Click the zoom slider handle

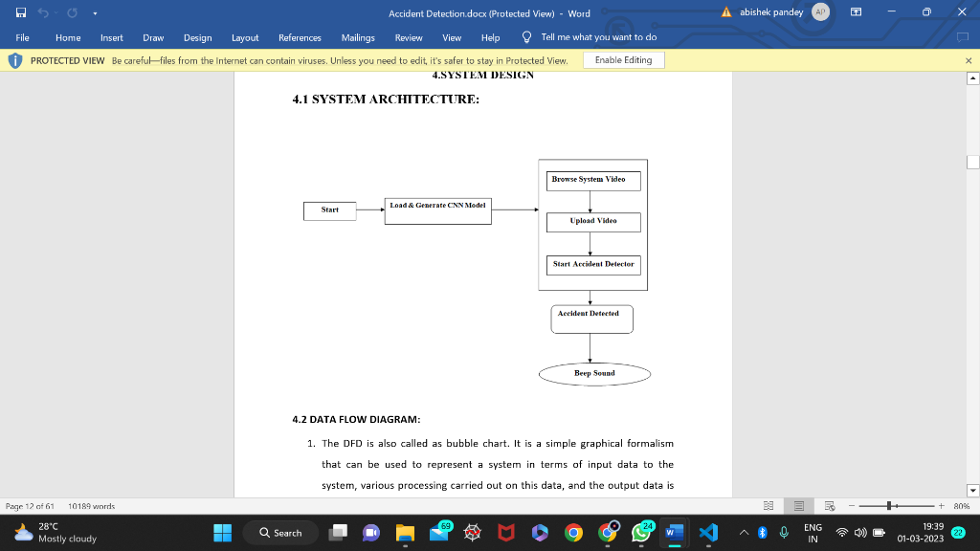[x=889, y=506]
